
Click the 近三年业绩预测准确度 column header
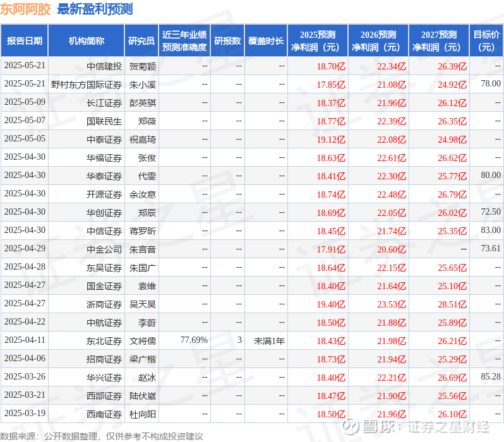click(x=184, y=41)
